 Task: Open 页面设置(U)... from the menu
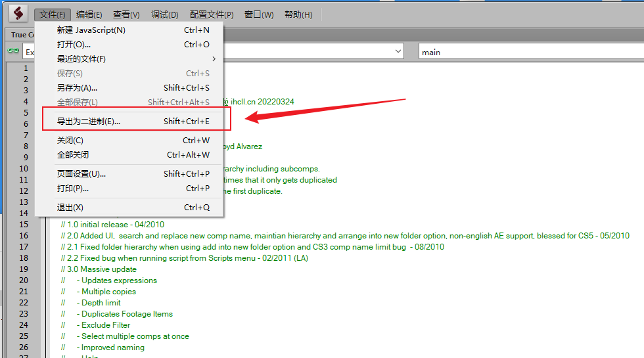(81, 174)
